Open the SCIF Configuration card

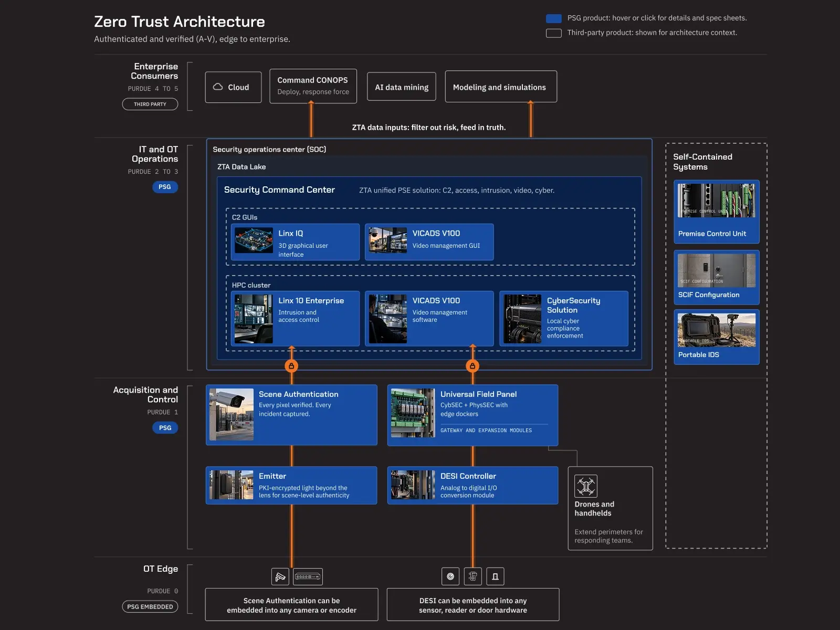(x=717, y=277)
